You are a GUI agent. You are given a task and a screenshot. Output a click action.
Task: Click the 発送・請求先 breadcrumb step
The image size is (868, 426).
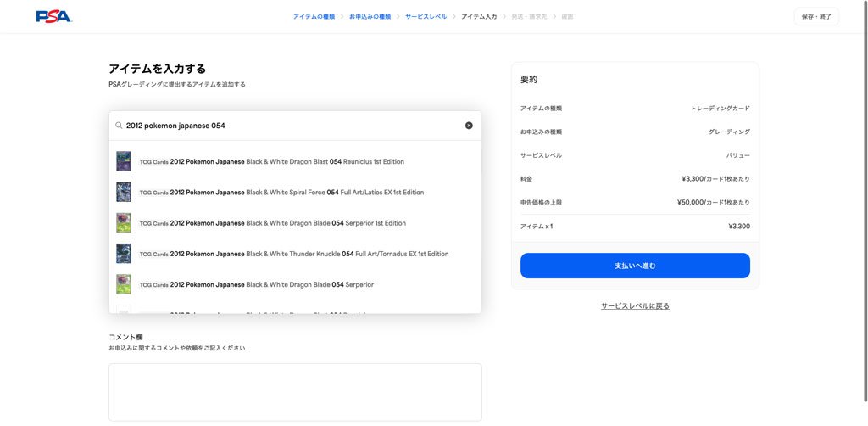pyautogui.click(x=529, y=17)
